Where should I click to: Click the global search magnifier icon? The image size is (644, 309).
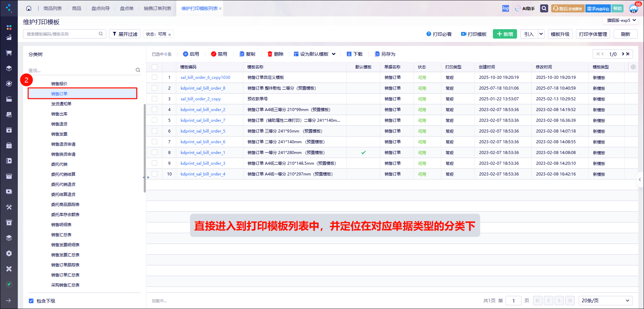[544, 8]
